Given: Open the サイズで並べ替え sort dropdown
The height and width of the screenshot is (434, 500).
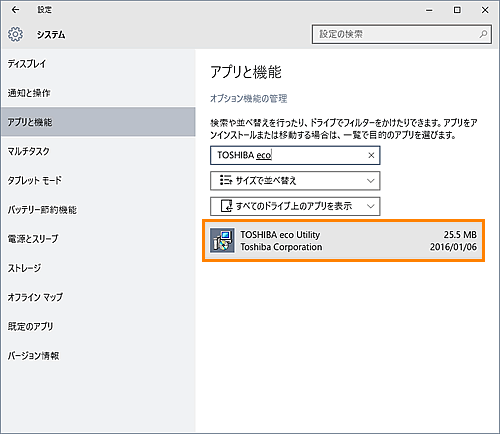Looking at the screenshot, I should [x=295, y=181].
